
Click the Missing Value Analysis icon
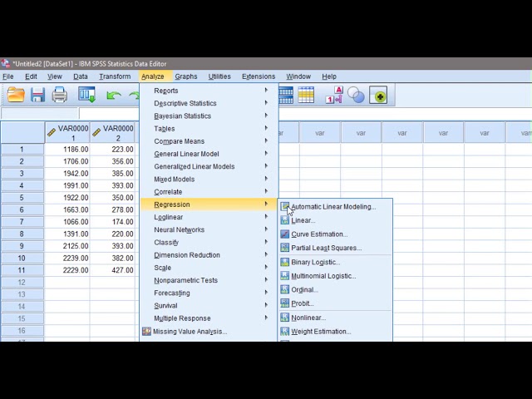pos(146,332)
